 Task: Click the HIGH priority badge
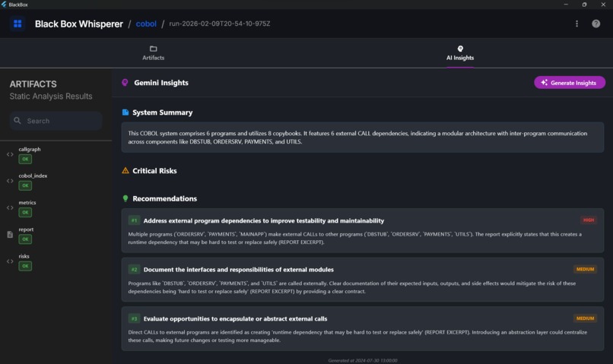tap(589, 220)
